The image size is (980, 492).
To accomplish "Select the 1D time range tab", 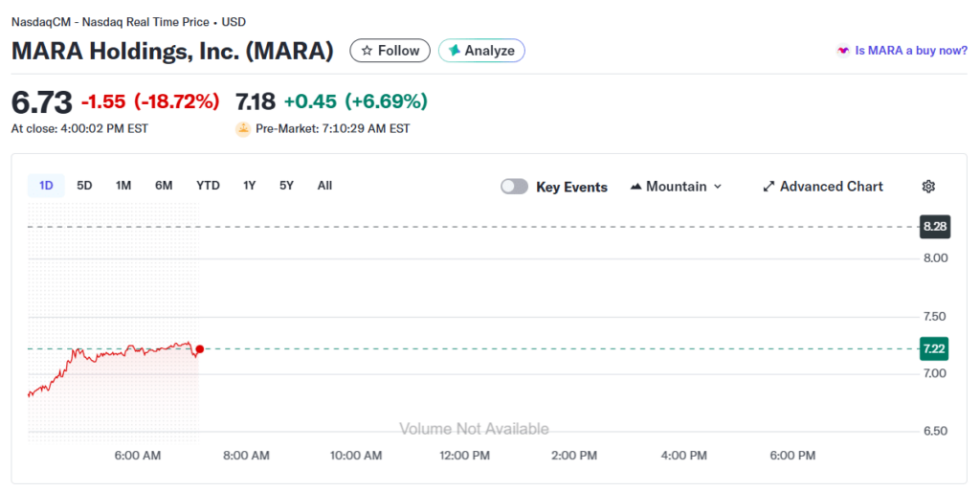I will coord(46,186).
